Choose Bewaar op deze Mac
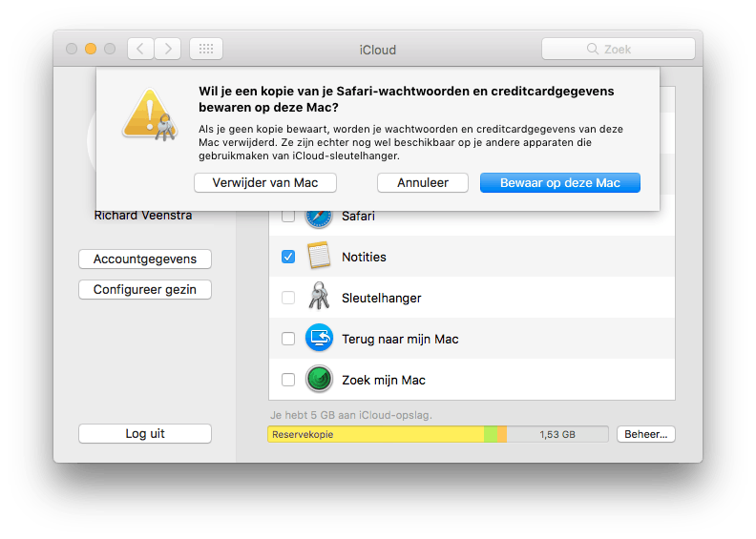Image resolution: width=756 pixels, height=539 pixels. pos(560,182)
